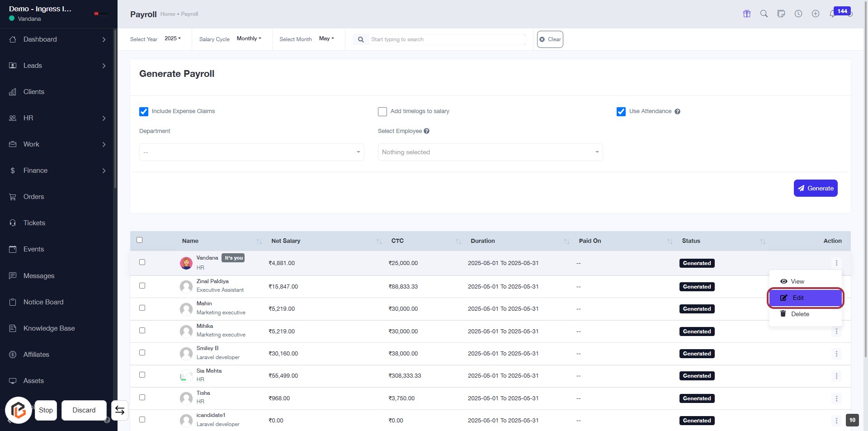Tick the checkbox for Zinal Paldiya's row

pos(142,286)
